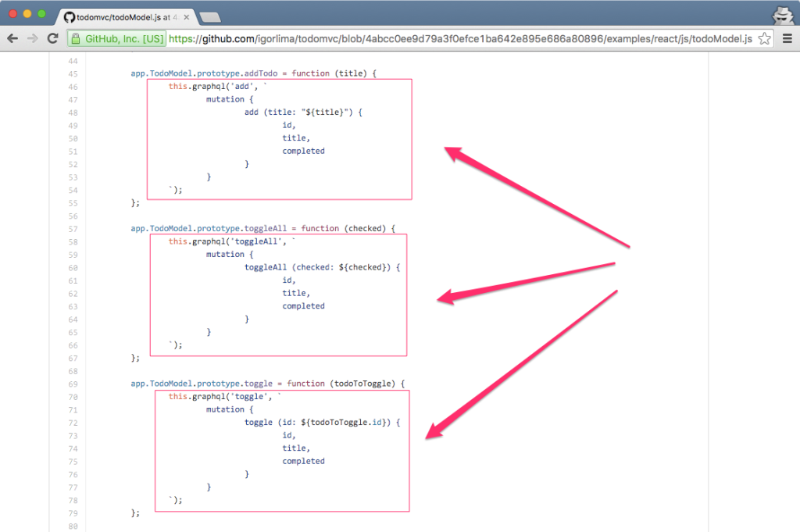Click line number 72

pos(73,423)
